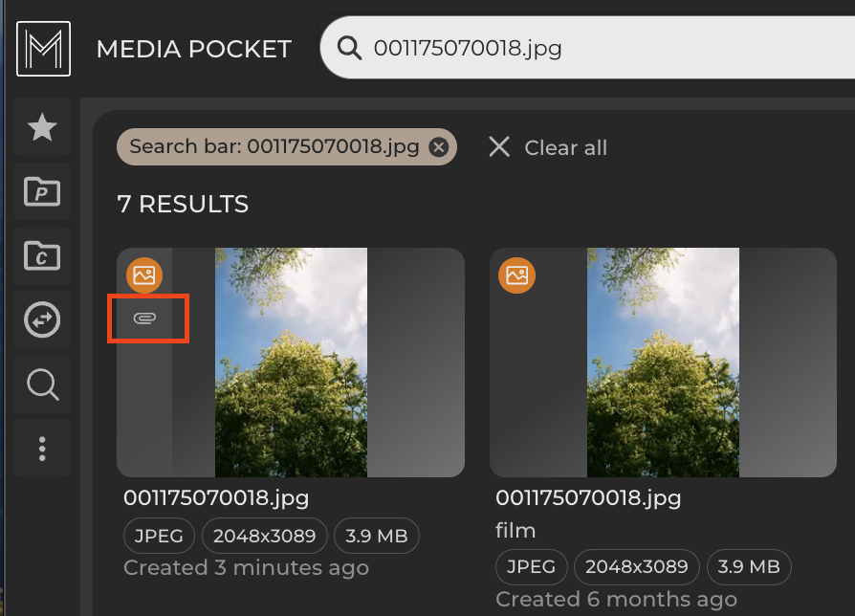
Task: Open the Favorites star in the sidebar
Action: (x=41, y=127)
